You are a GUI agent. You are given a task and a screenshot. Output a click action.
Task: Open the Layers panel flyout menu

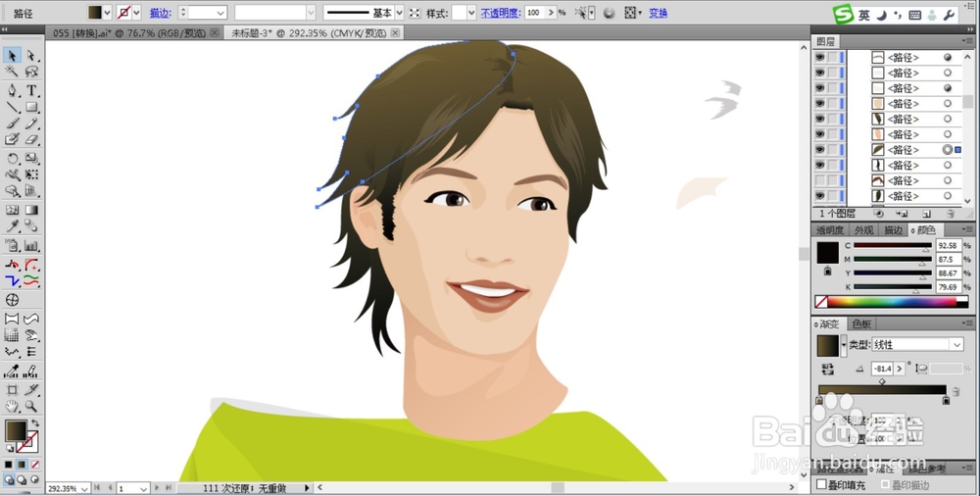point(965,41)
